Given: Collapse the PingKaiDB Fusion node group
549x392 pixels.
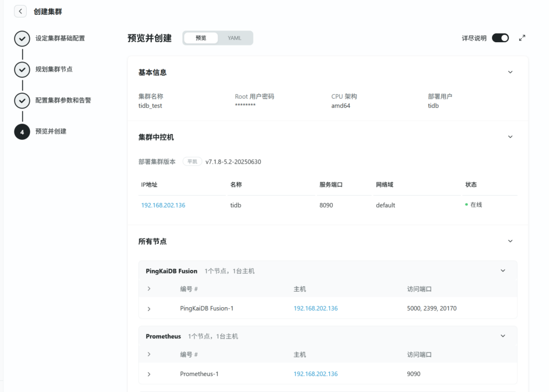Looking at the screenshot, I should coord(503,271).
